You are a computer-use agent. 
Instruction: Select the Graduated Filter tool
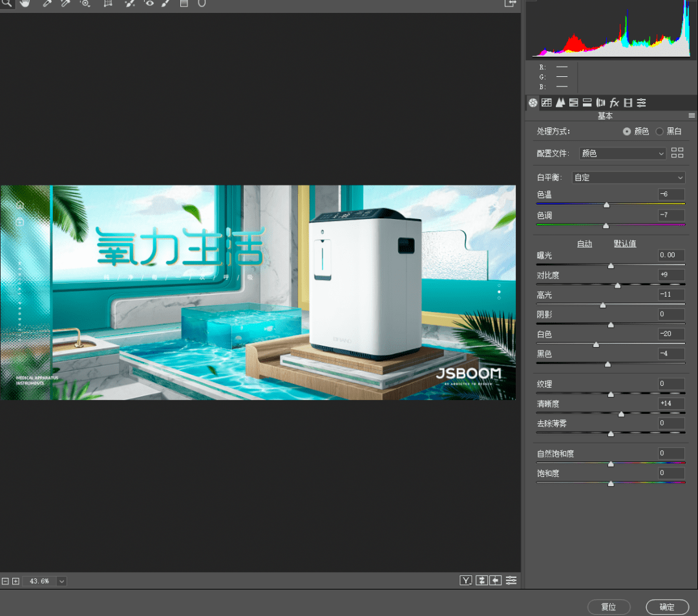click(184, 3)
